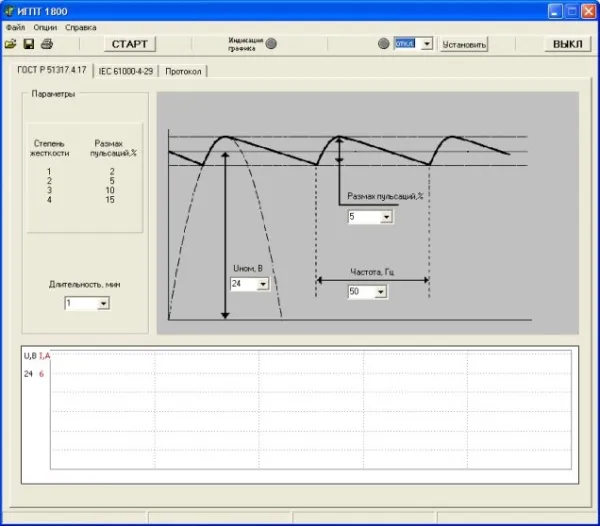Open the Опции menu

pyautogui.click(x=45, y=27)
